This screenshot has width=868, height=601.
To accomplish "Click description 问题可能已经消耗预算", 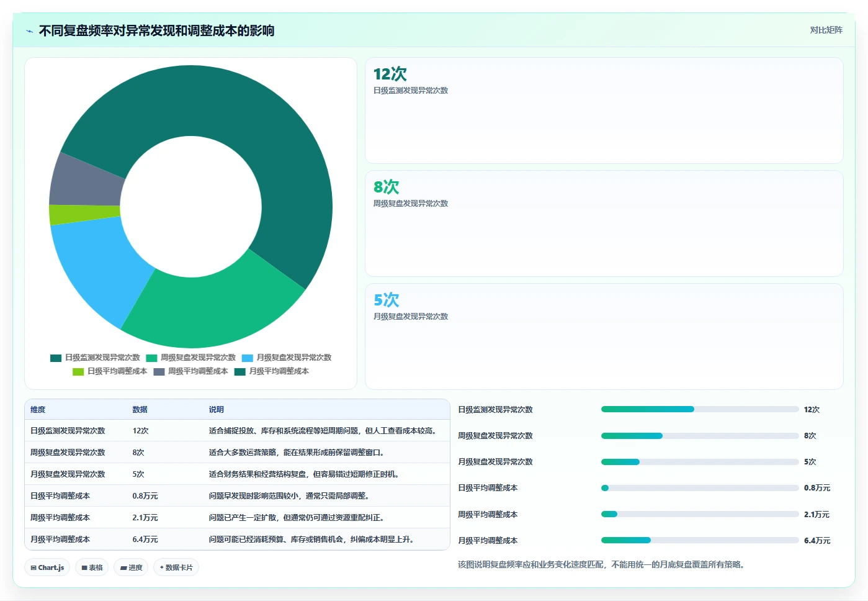I will point(311,540).
